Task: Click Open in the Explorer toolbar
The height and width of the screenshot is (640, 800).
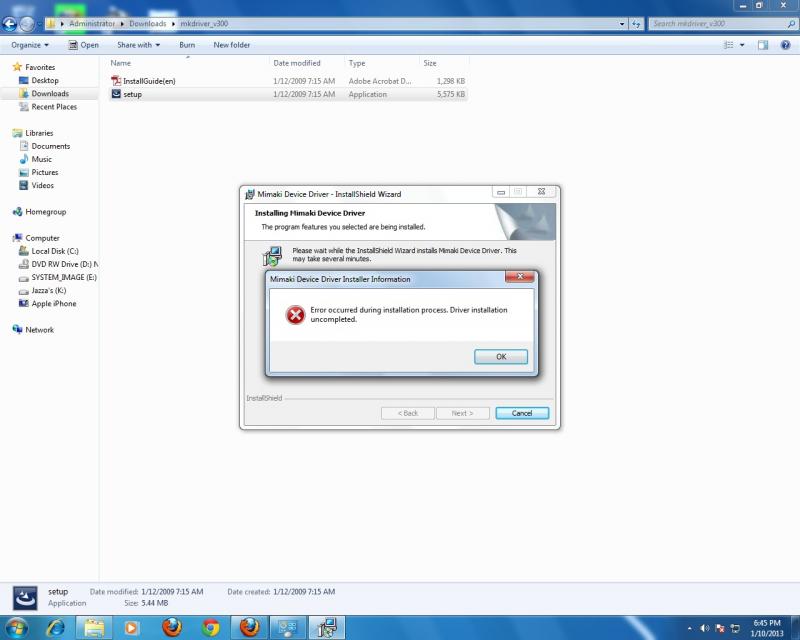Action: [84, 45]
